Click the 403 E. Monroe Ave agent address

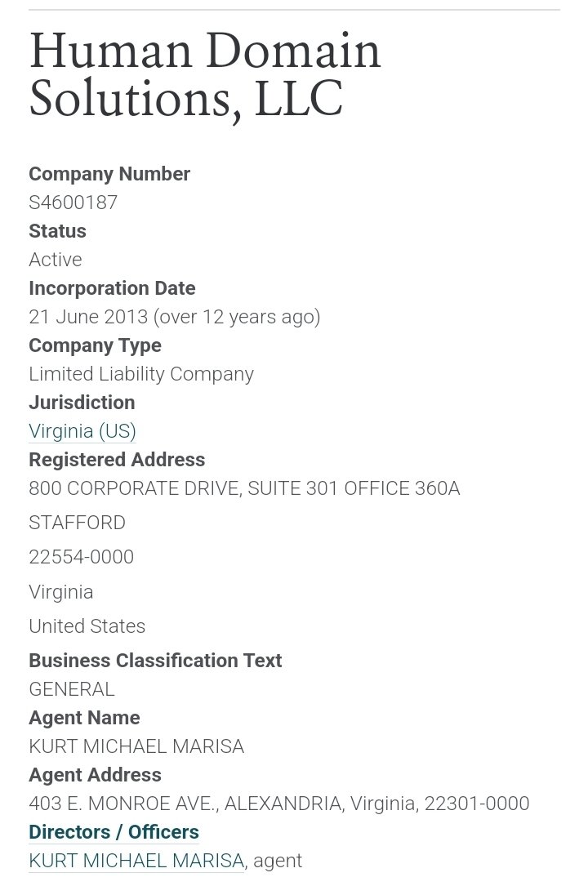(278, 804)
